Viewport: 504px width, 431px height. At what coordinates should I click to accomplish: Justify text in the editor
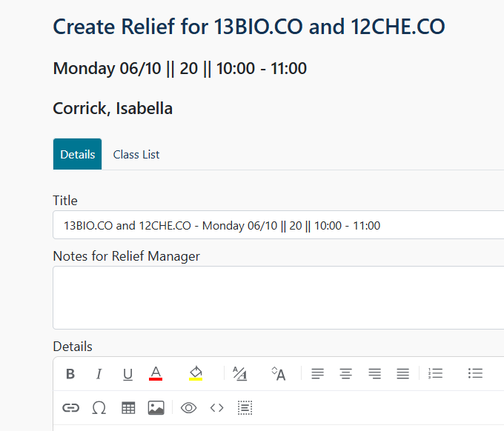point(402,374)
